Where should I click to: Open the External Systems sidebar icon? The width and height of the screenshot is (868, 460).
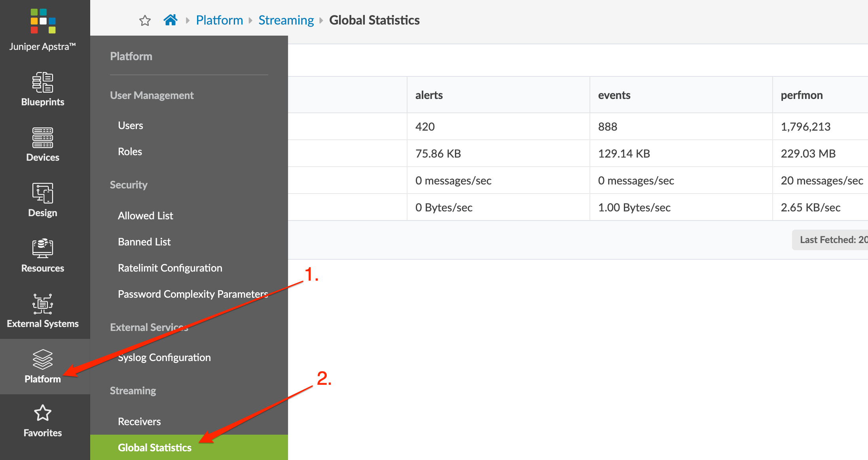pos(43,304)
